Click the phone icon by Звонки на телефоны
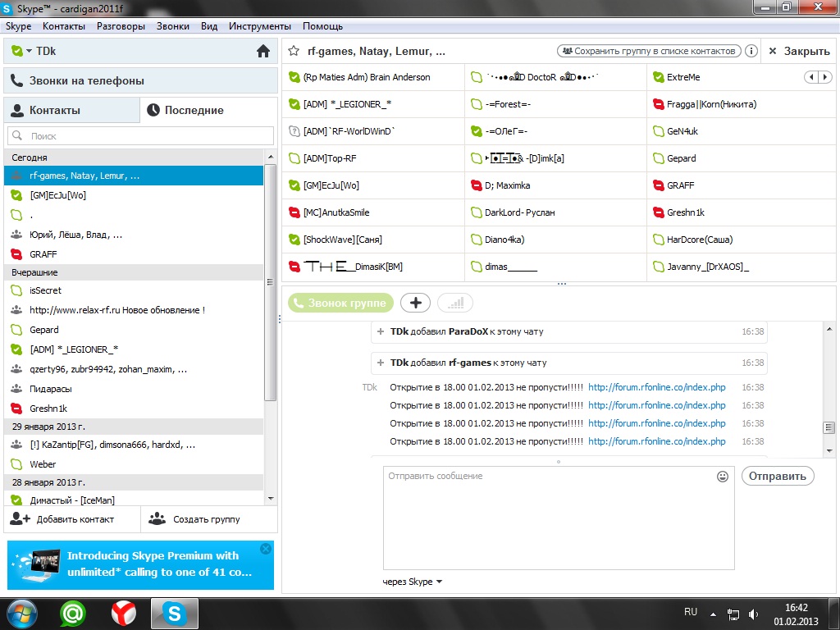The height and width of the screenshot is (630, 840). 16,80
